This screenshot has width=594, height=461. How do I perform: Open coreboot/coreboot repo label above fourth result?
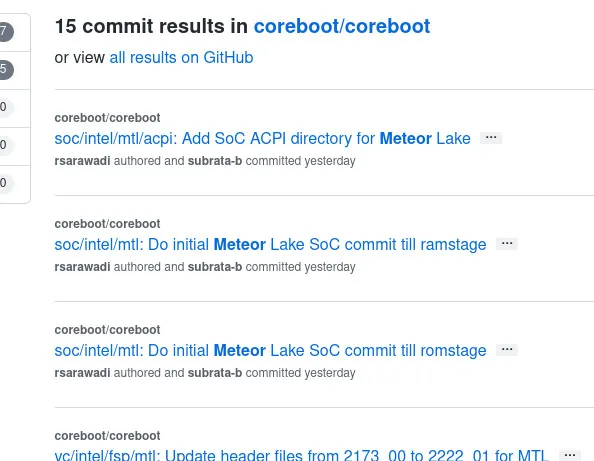pos(107,436)
